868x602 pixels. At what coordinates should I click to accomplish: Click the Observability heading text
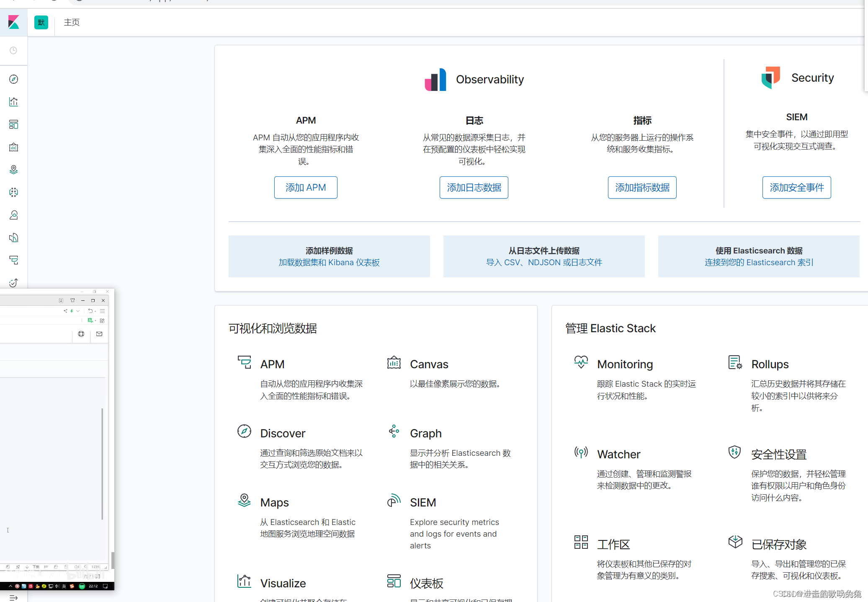click(490, 79)
